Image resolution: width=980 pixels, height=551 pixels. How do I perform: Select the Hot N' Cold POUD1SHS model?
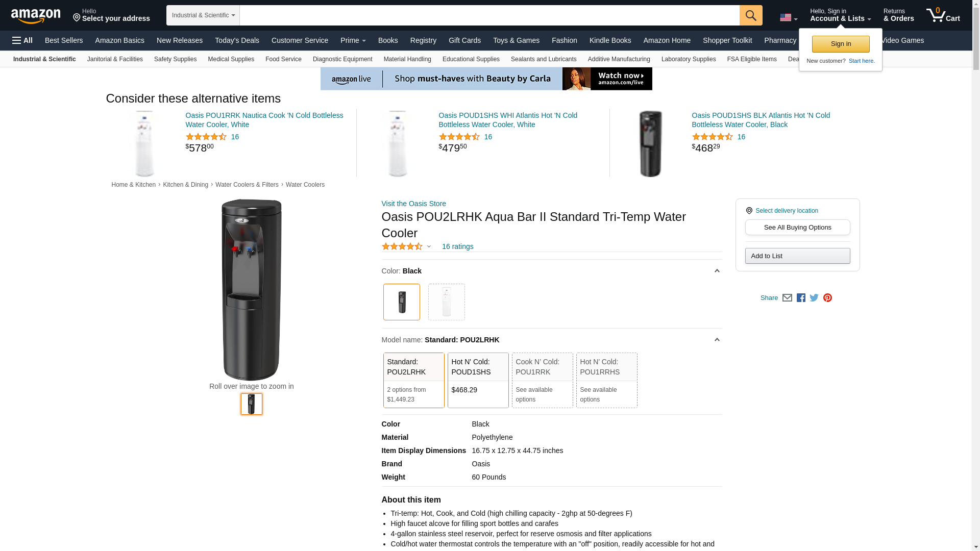tap(478, 380)
